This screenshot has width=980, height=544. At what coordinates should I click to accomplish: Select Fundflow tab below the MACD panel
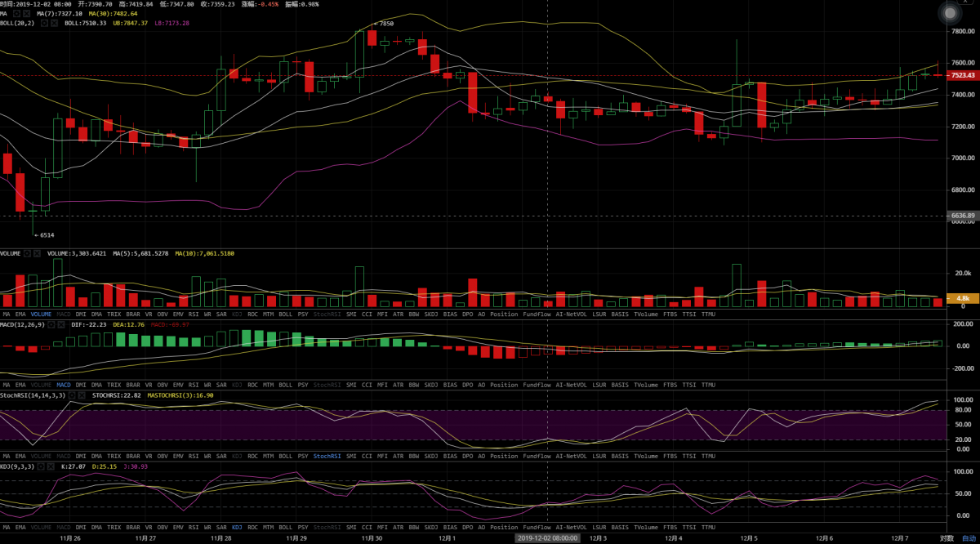pyautogui.click(x=536, y=385)
